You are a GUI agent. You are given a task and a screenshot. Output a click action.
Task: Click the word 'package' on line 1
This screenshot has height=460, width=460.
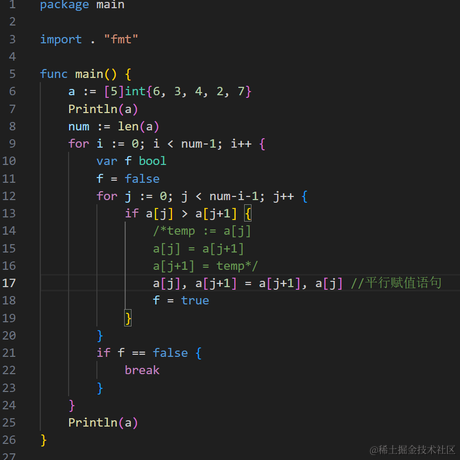coord(64,5)
